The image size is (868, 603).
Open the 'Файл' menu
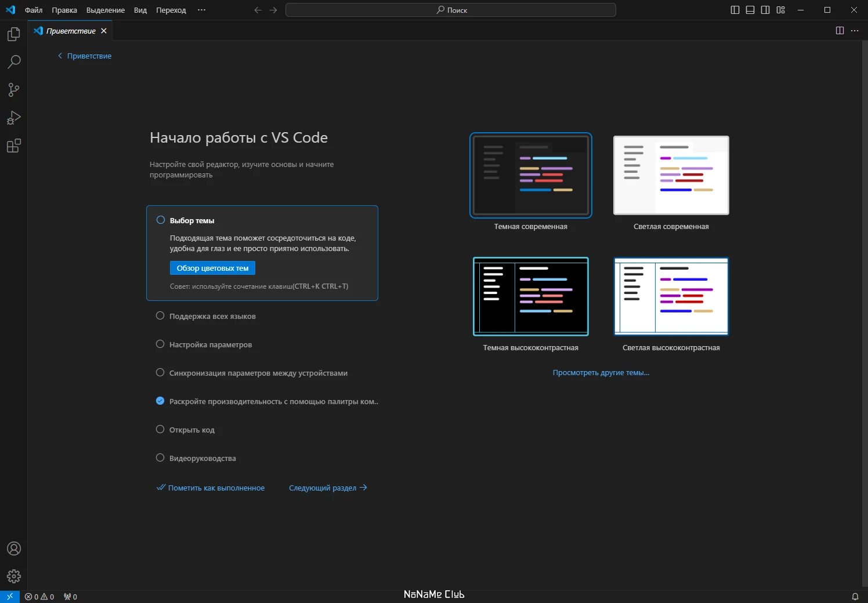pyautogui.click(x=34, y=10)
